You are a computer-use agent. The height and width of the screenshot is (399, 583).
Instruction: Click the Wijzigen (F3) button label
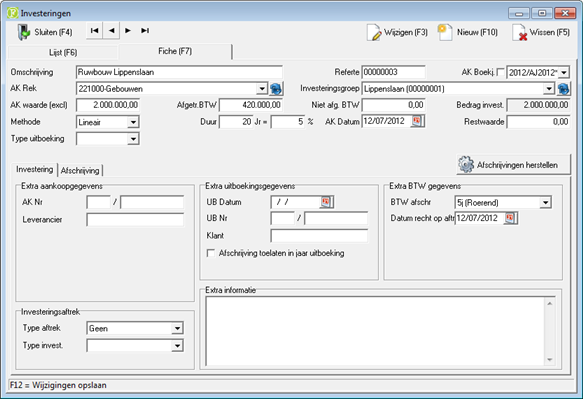(x=406, y=32)
